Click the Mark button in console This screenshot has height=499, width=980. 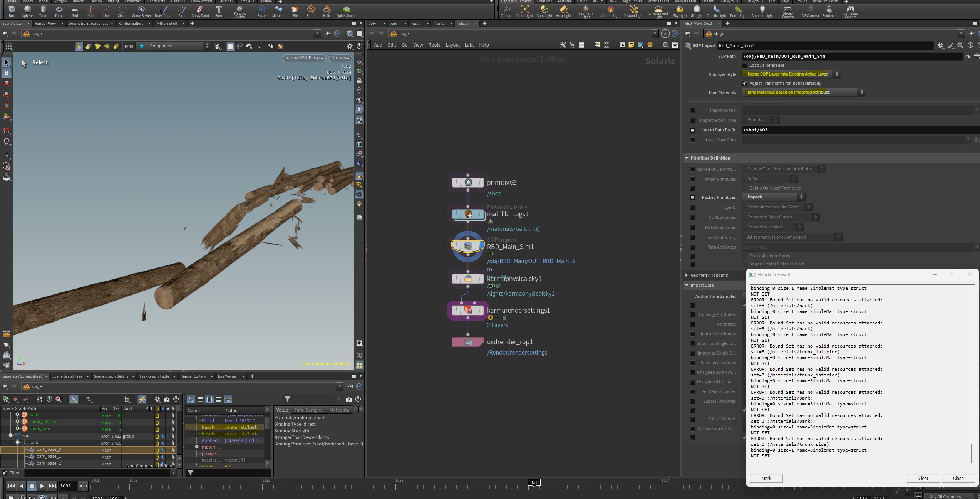766,478
